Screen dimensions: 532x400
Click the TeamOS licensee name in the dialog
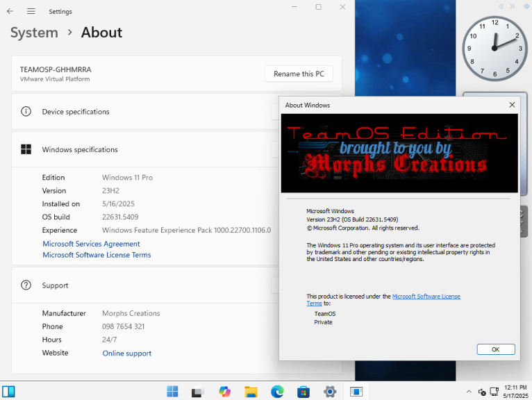(325, 314)
